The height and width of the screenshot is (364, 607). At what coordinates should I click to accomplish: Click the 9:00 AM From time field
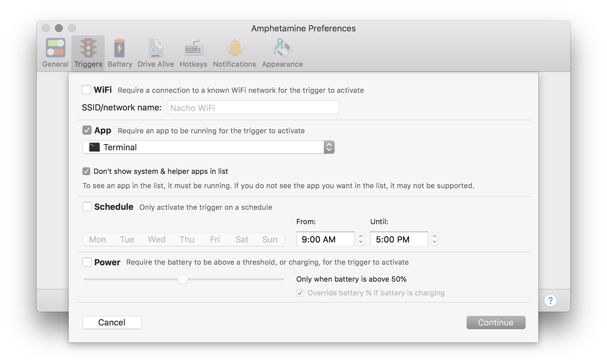point(325,239)
